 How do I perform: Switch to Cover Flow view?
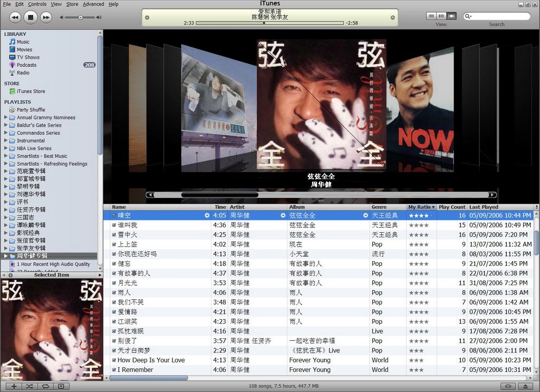click(x=451, y=16)
